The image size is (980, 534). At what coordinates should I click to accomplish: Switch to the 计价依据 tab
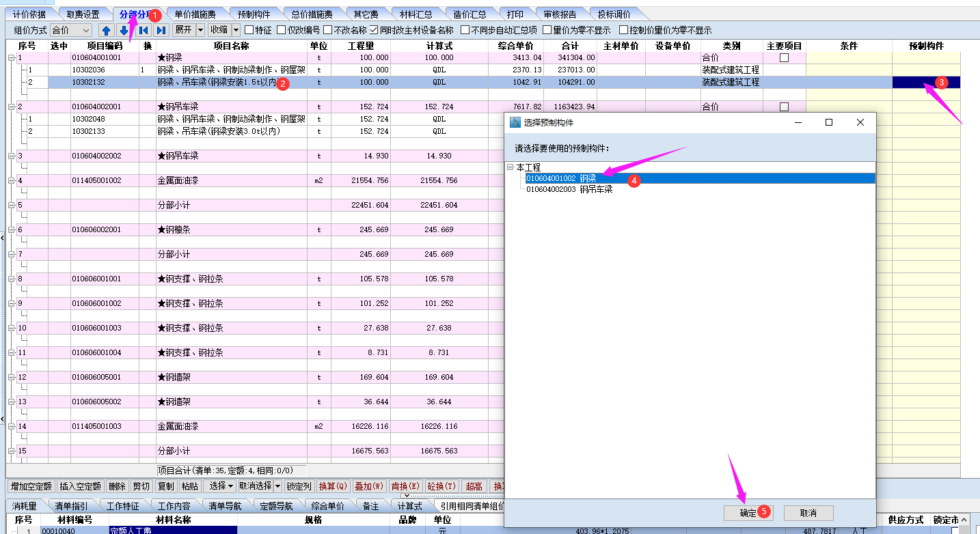tap(29, 14)
